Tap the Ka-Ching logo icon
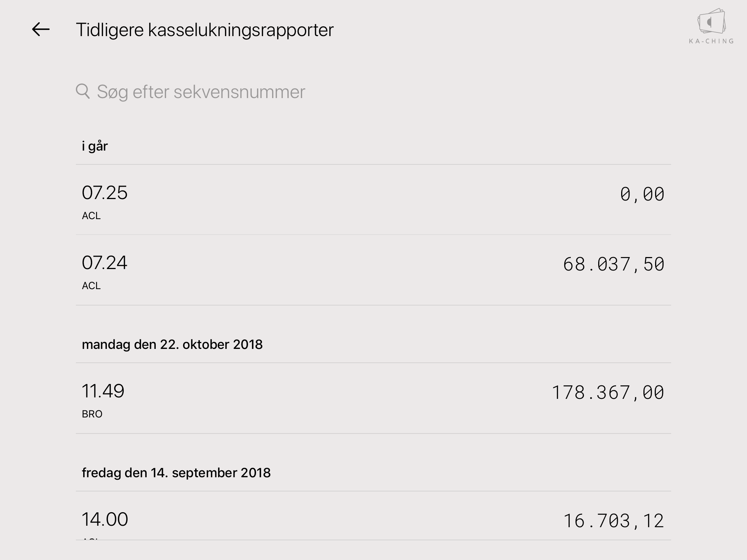This screenshot has height=560, width=747. pyautogui.click(x=711, y=22)
